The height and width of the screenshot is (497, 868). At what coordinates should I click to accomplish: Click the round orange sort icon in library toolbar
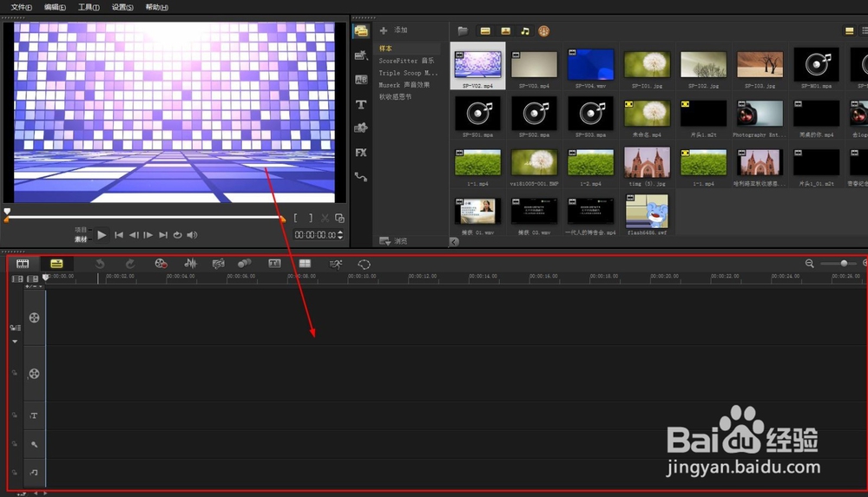click(543, 31)
